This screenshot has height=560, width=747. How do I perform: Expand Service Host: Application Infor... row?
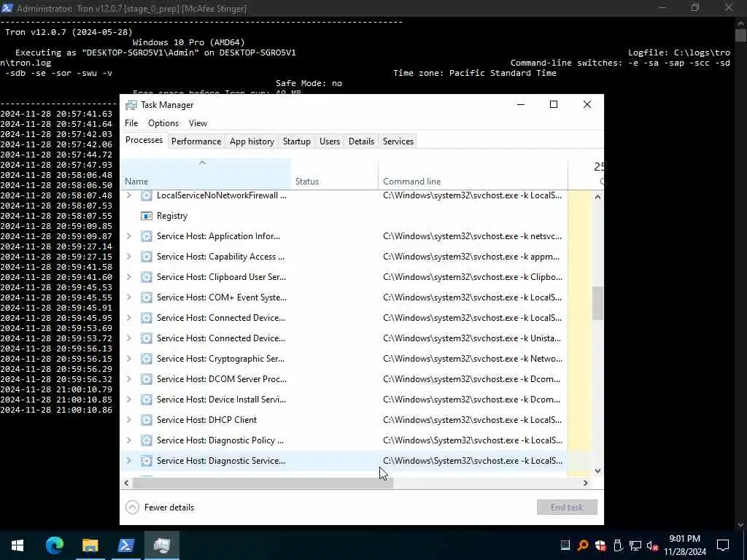pyautogui.click(x=128, y=236)
